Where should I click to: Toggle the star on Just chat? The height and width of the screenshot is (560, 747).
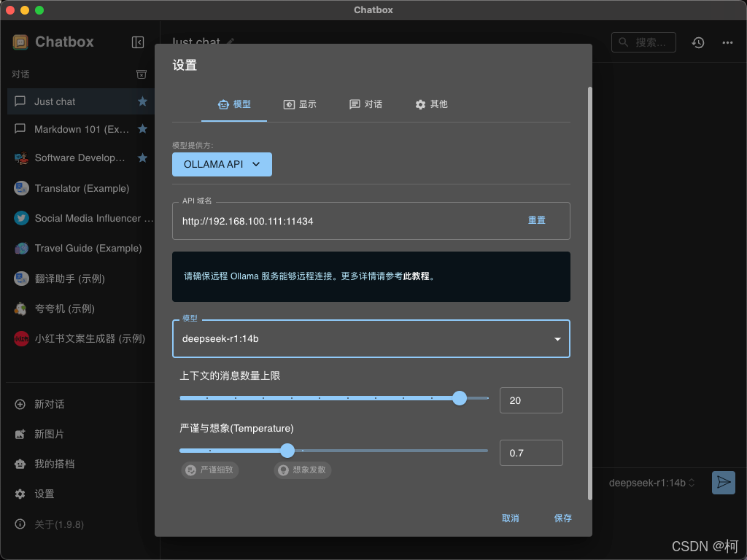pyautogui.click(x=142, y=101)
